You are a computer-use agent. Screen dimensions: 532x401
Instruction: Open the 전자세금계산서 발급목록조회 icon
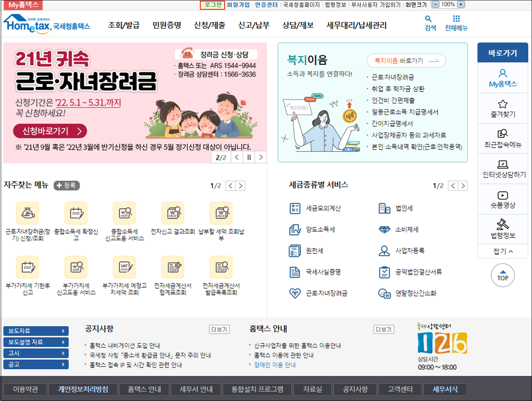point(221,267)
